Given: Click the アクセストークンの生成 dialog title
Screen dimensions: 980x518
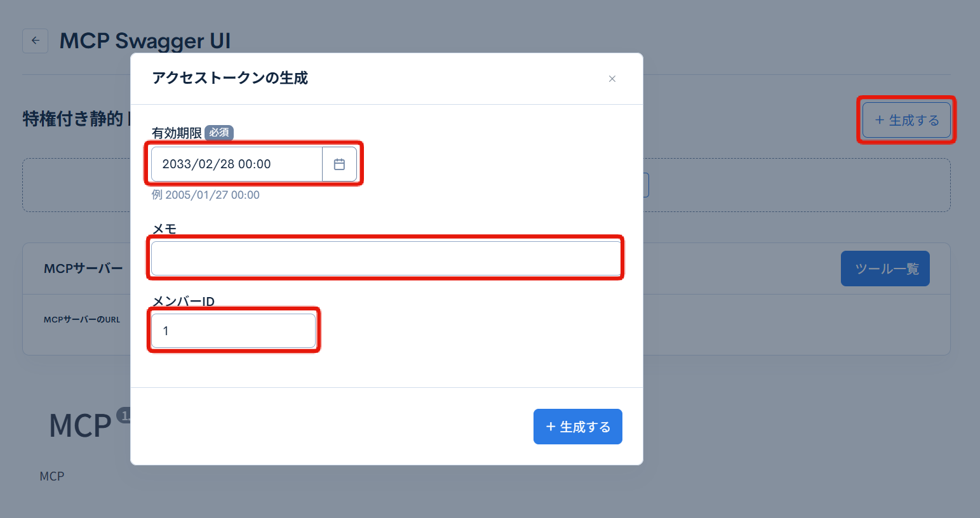Looking at the screenshot, I should 229,78.
